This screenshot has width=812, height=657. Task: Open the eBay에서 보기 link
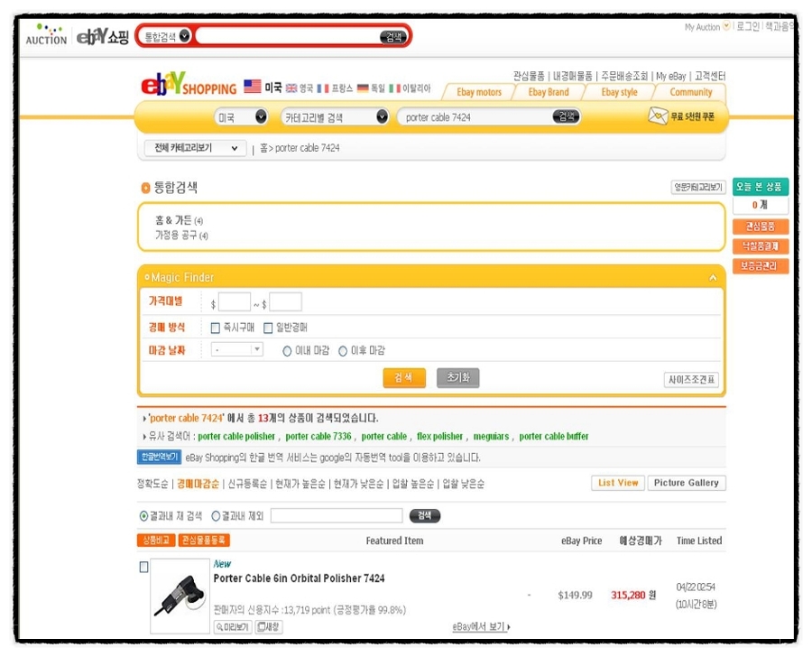click(x=481, y=626)
